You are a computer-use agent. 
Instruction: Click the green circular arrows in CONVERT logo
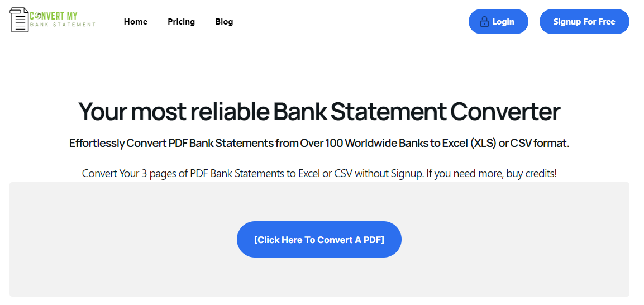coord(38,16)
